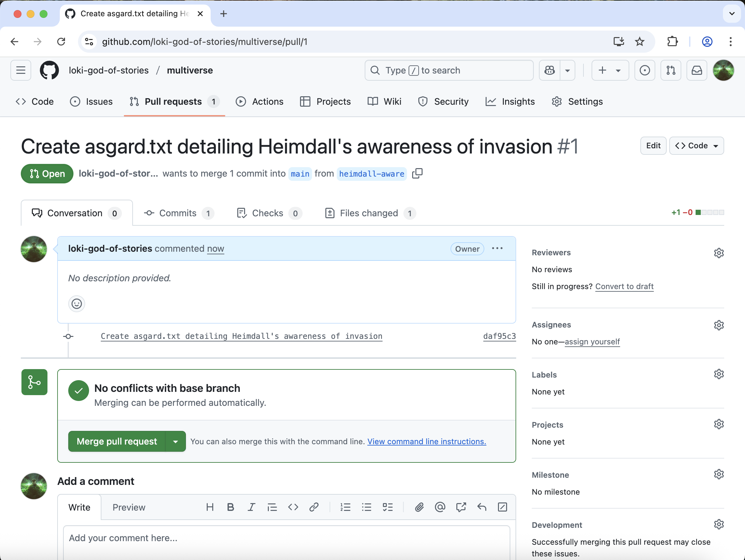Click add a task list icon

(x=388, y=507)
